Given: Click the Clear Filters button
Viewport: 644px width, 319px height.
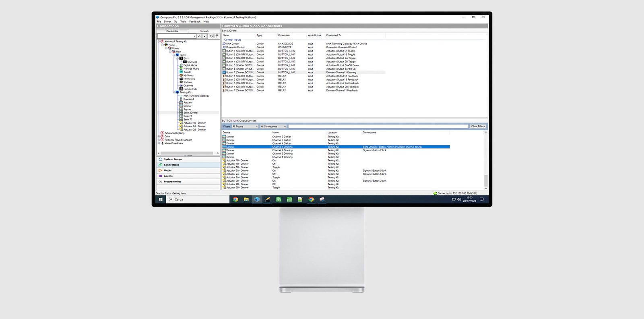Looking at the screenshot, I should 478,126.
